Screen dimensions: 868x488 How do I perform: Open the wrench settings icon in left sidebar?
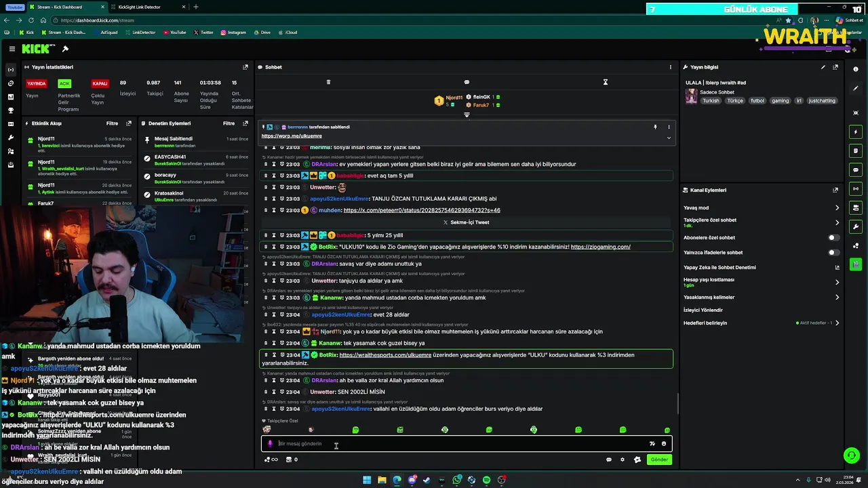(10, 138)
